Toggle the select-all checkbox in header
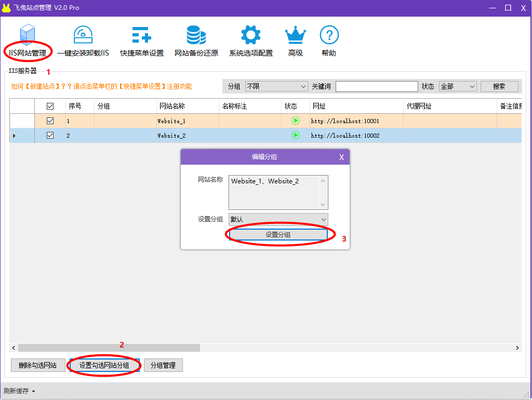Screen dimensions: 532x400 coord(50,106)
